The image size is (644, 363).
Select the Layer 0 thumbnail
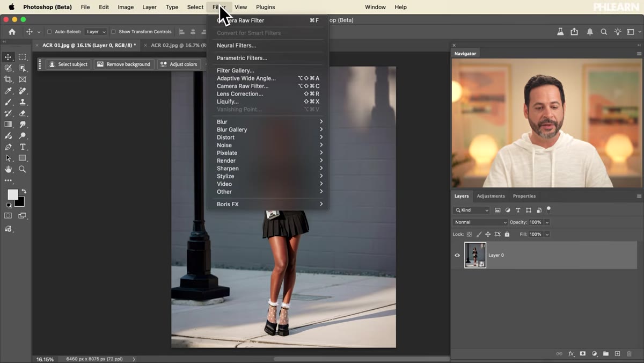(475, 255)
